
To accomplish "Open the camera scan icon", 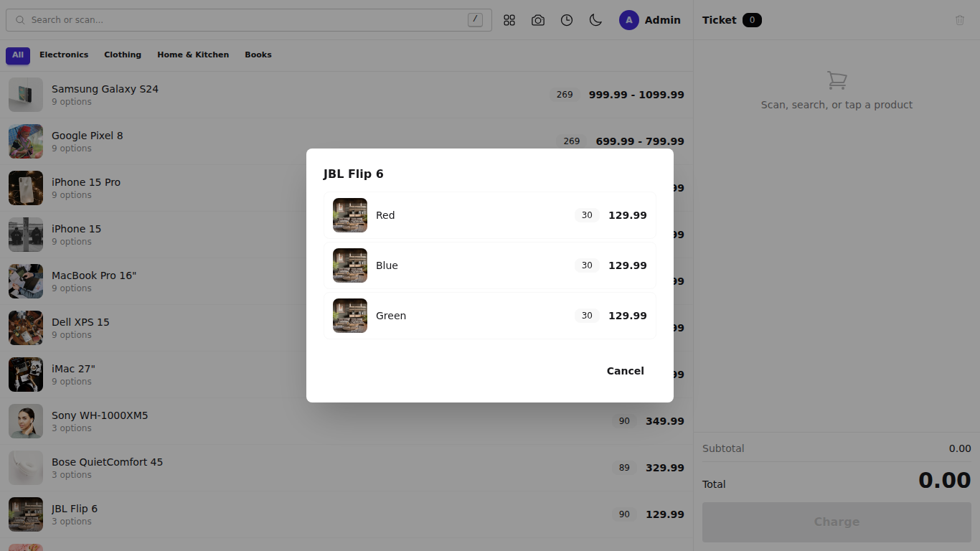I will (538, 20).
